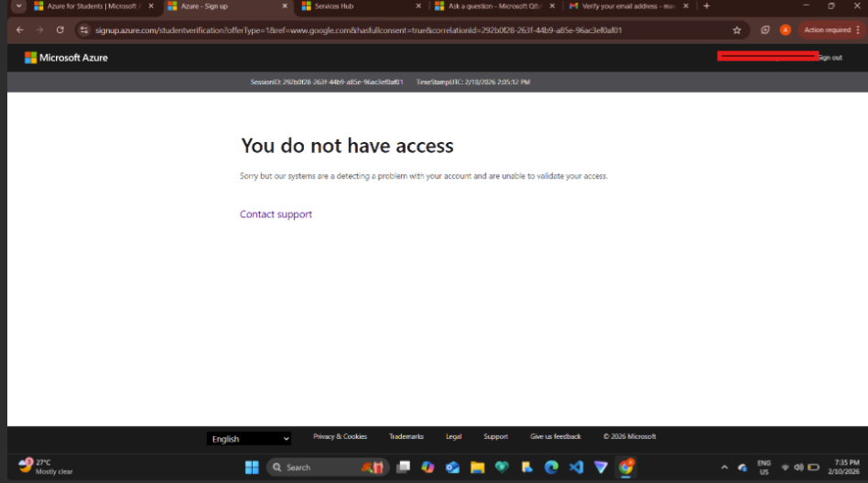Open the Chrome profile avatar
Viewport: 868px width, 483px height.
785,30
